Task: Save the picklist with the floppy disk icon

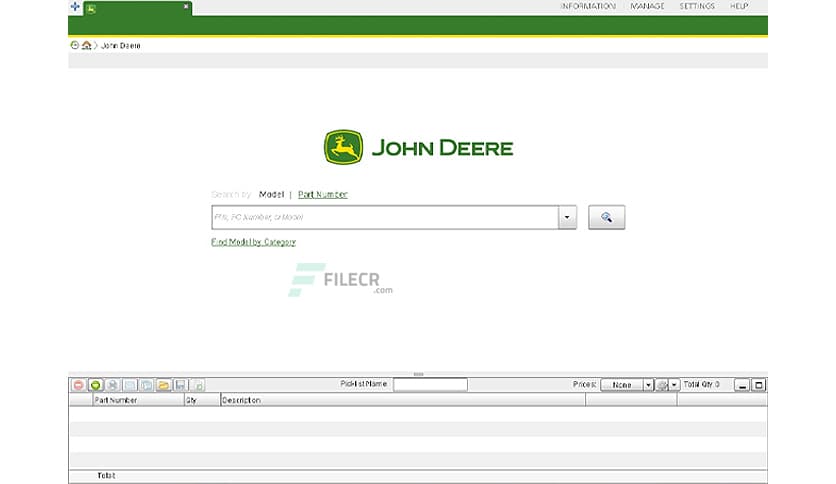Action: [x=181, y=385]
